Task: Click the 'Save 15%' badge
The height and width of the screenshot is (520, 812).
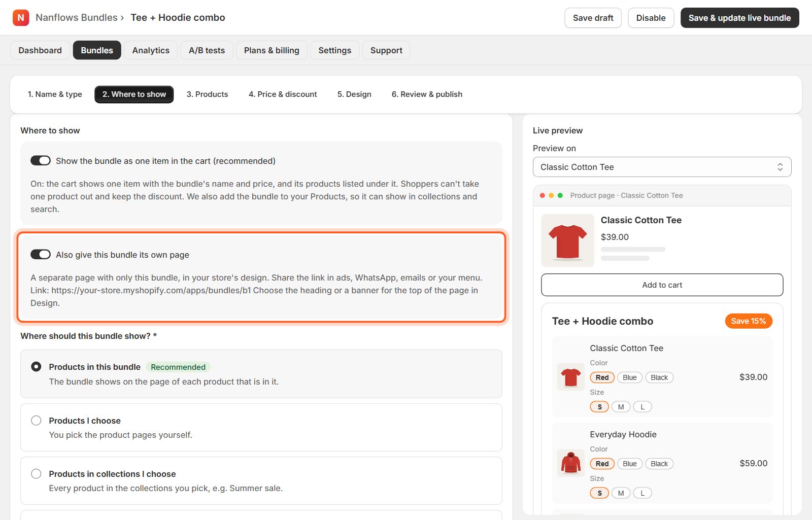Action: pyautogui.click(x=749, y=321)
